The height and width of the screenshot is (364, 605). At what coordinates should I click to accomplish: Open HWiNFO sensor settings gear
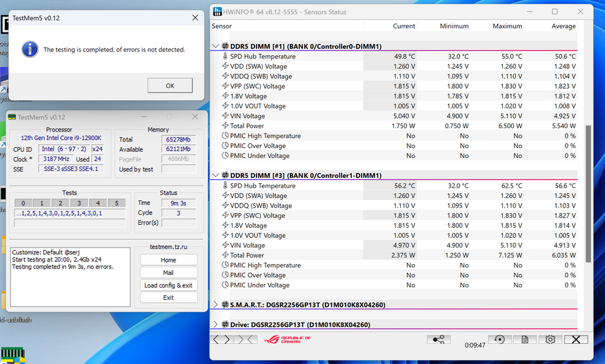tap(550, 339)
